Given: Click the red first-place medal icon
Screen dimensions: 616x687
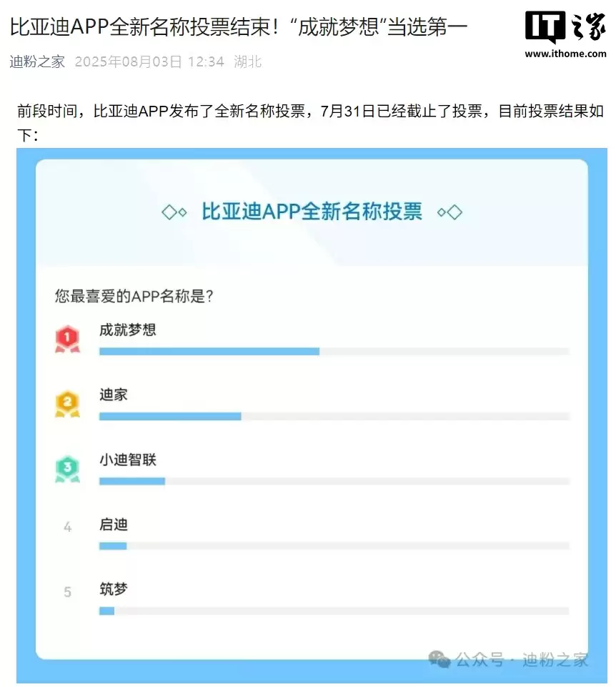Looking at the screenshot, I should point(67,338).
